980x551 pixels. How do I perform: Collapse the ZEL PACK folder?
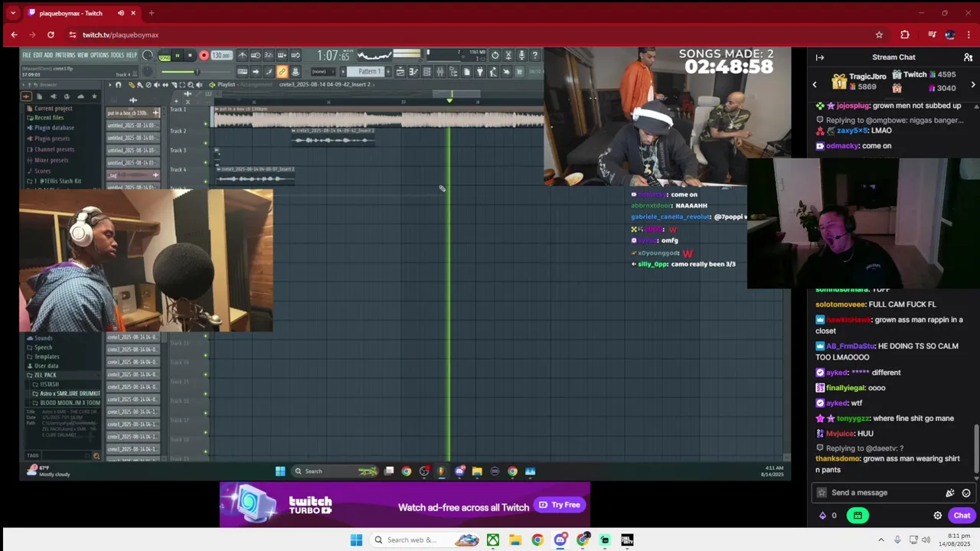(x=44, y=375)
